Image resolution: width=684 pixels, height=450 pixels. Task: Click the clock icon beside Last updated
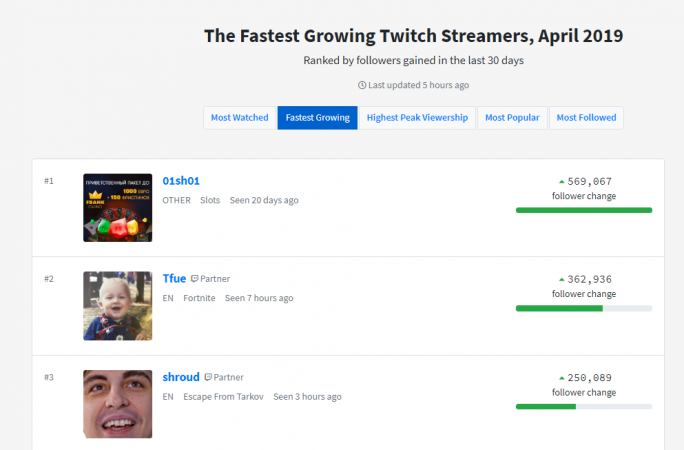(x=362, y=85)
